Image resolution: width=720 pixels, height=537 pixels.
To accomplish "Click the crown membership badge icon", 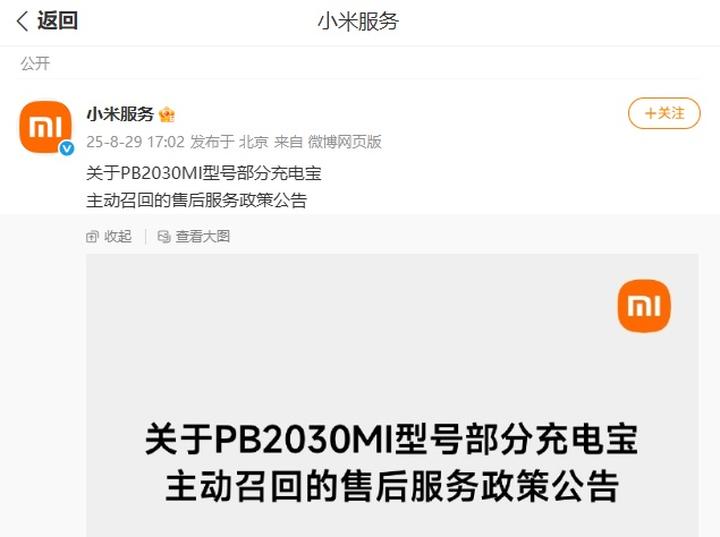I will (167, 114).
